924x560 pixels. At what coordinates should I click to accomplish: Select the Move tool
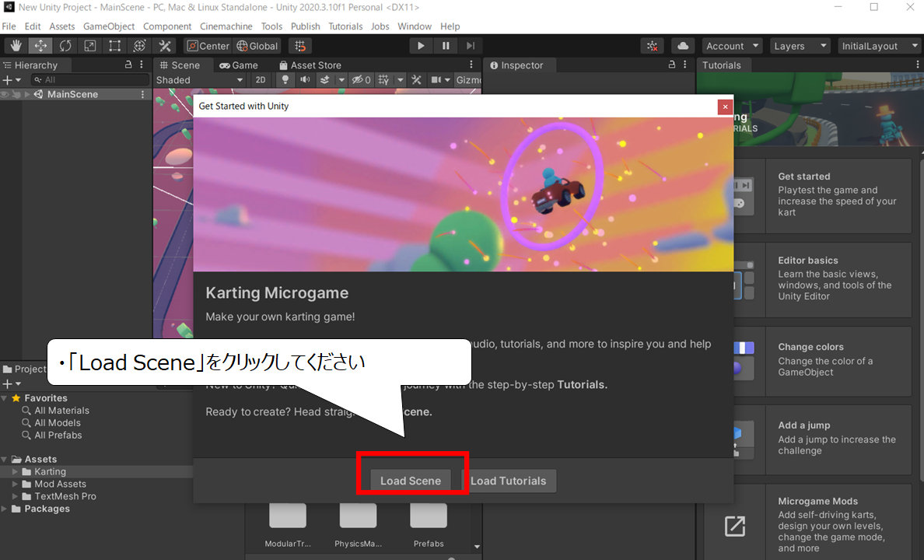click(x=40, y=46)
